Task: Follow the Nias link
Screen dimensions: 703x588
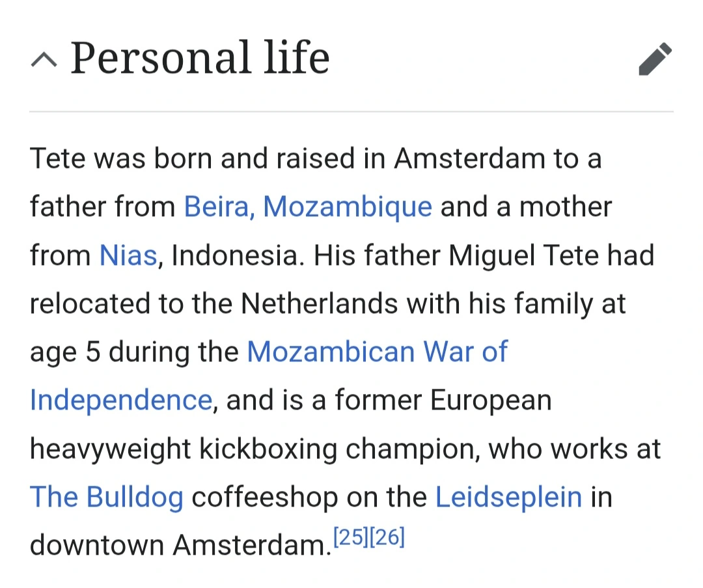Action: [x=128, y=255]
